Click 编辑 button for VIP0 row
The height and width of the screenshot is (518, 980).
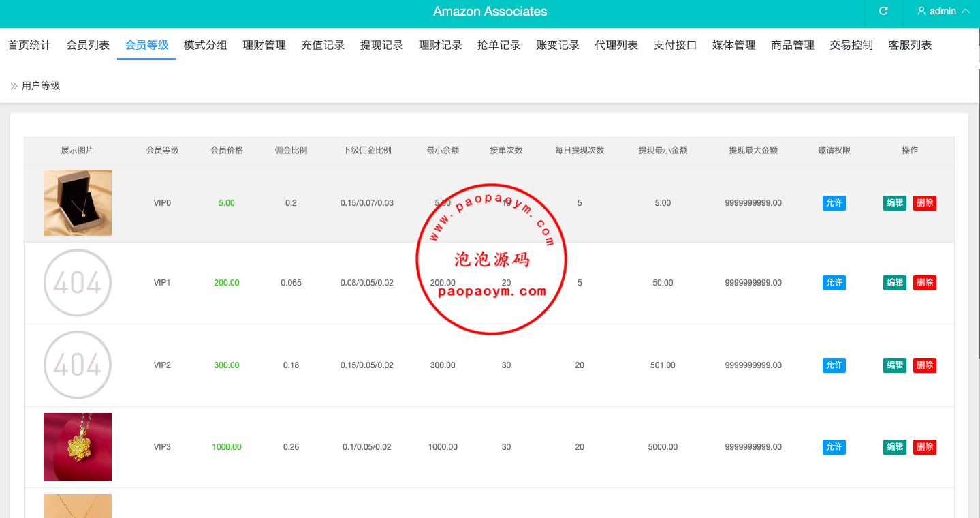(894, 203)
